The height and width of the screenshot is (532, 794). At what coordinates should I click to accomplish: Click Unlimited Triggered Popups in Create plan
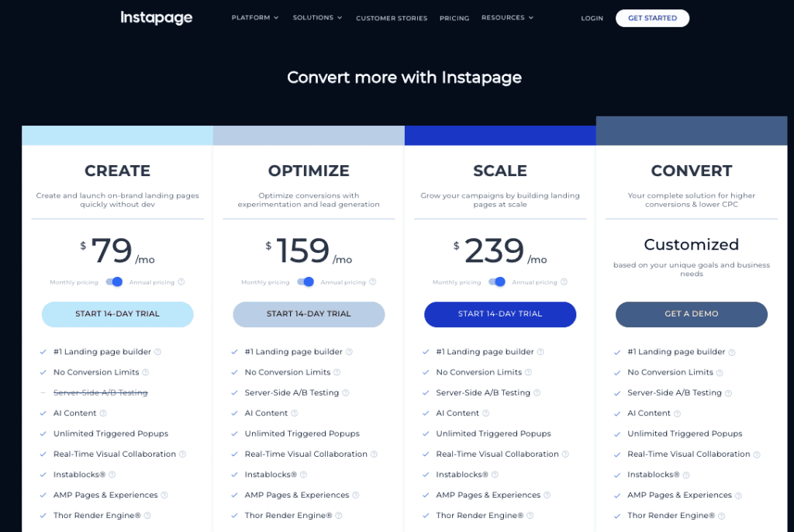(111, 434)
